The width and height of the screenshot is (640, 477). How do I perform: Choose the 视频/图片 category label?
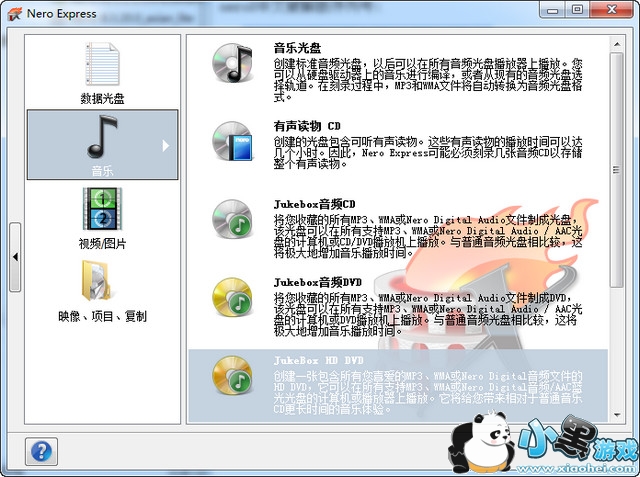click(x=102, y=244)
